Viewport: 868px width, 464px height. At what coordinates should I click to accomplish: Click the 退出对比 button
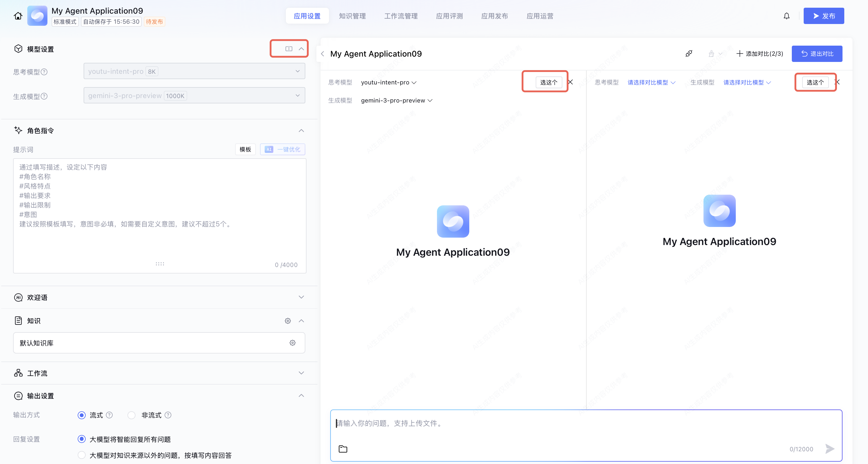click(817, 54)
